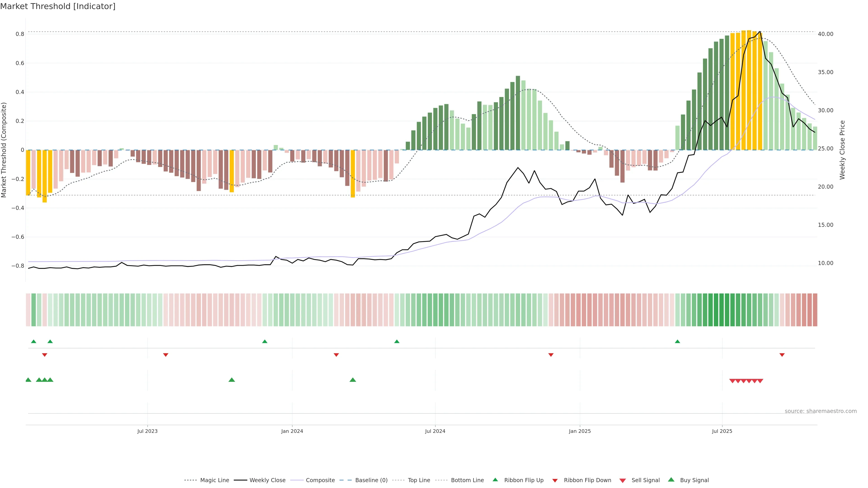The width and height of the screenshot is (868, 488).
Task: Click the Market Threshold [Indicator] title
Action: click(58, 6)
